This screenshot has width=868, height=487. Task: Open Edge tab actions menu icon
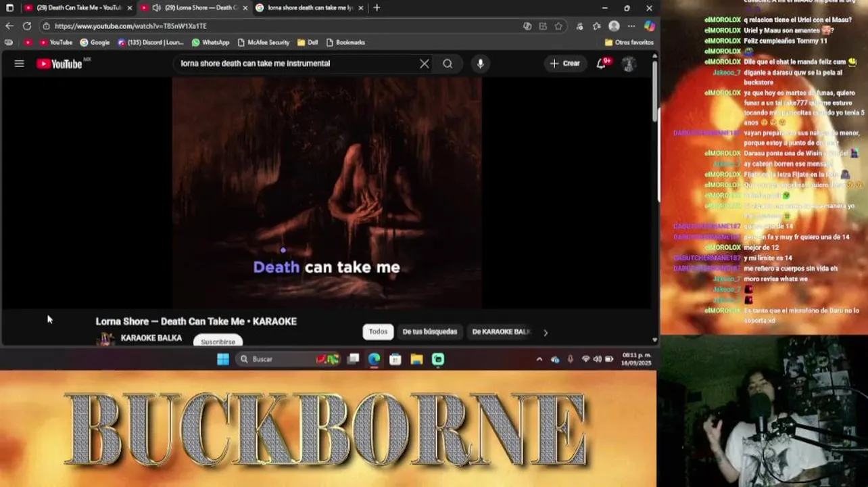point(9,8)
